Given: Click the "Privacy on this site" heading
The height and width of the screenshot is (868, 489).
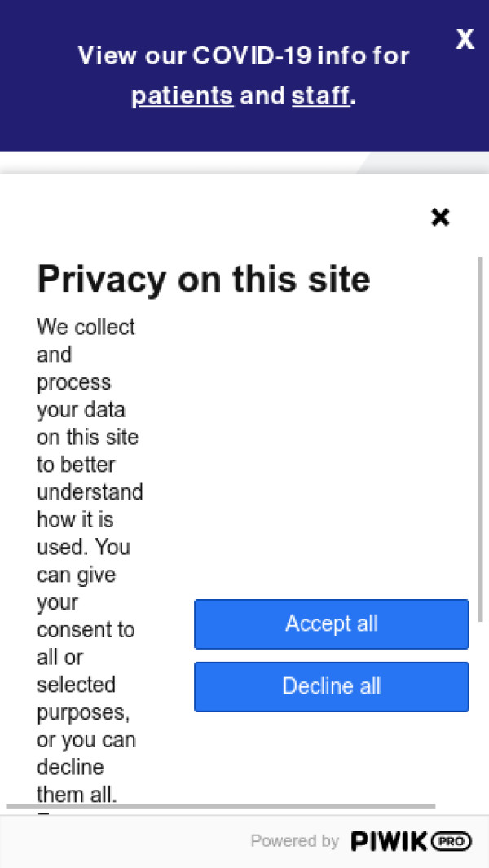Looking at the screenshot, I should 204,280.
